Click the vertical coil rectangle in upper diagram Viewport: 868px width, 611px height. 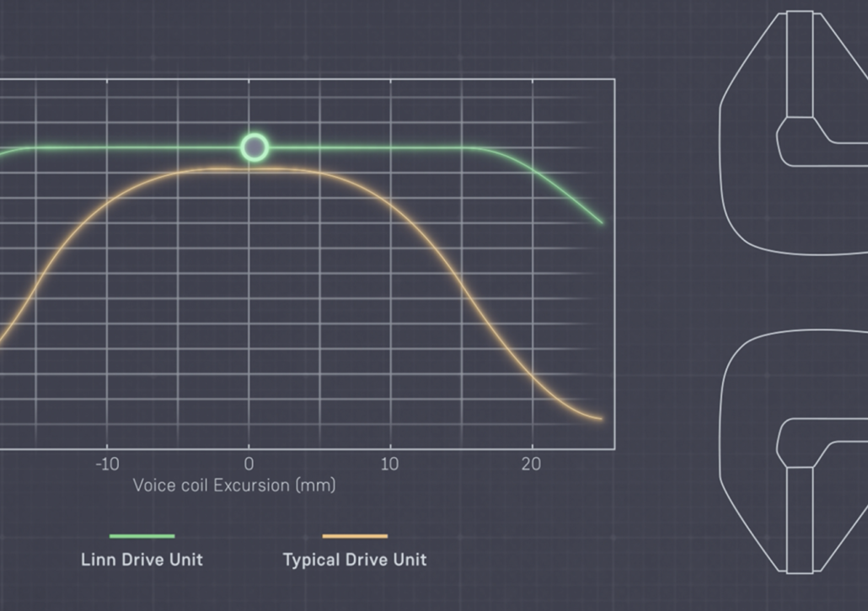pos(800,63)
